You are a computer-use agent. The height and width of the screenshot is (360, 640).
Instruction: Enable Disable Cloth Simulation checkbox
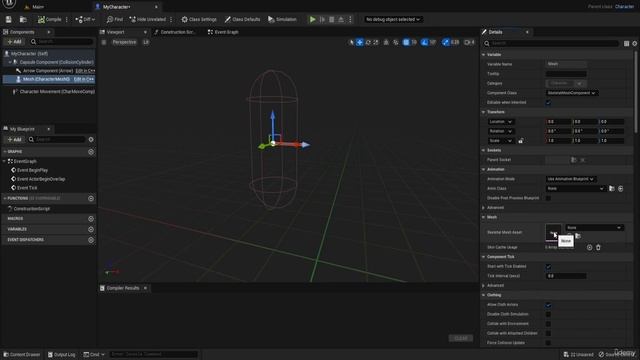click(x=548, y=314)
